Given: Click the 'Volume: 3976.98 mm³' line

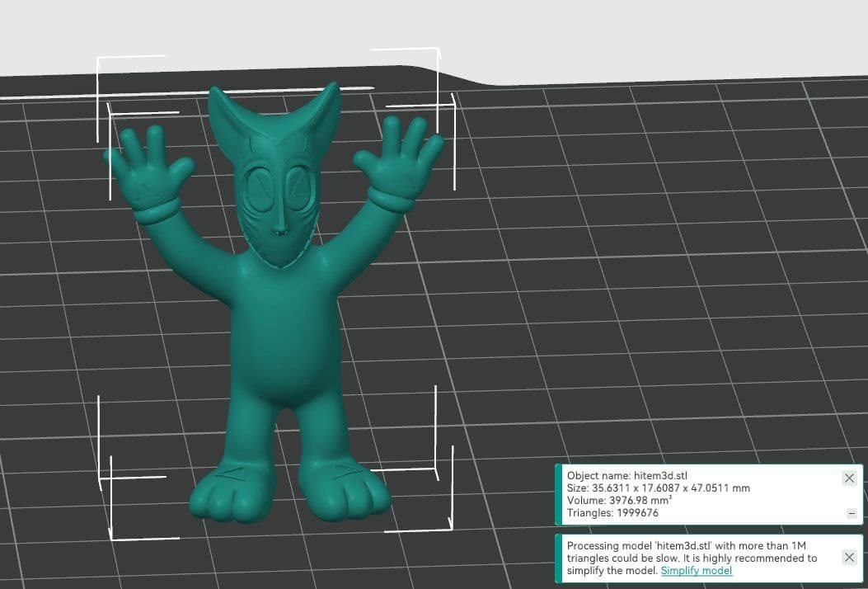Looking at the screenshot, I should click(x=619, y=501).
